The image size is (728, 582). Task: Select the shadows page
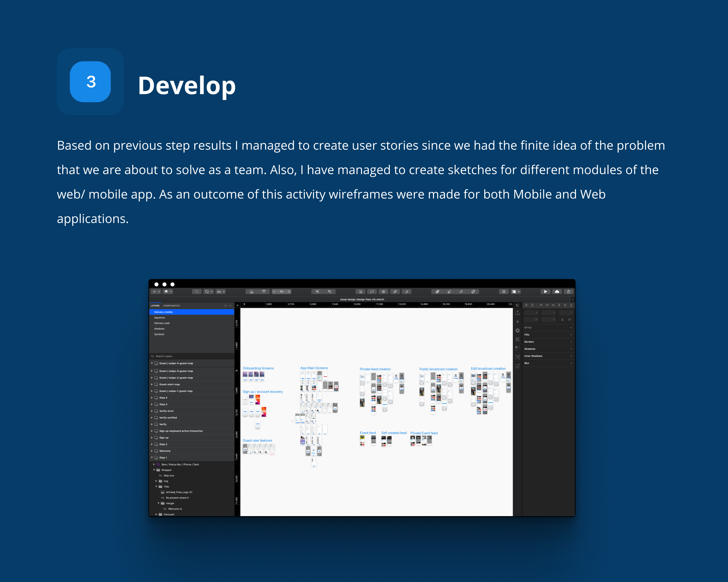tap(191, 329)
